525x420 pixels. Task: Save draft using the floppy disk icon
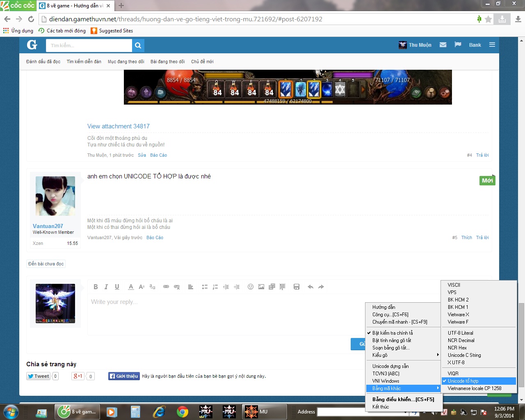click(x=297, y=287)
